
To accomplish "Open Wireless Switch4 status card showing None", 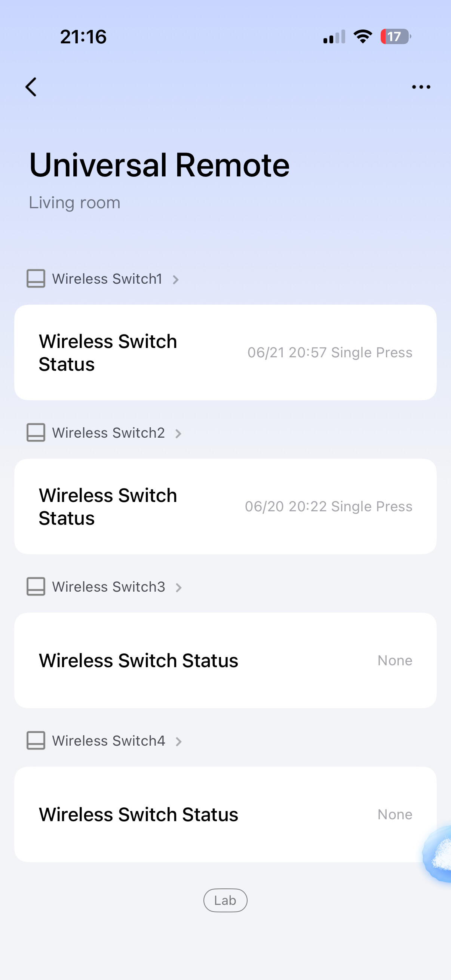I will click(x=225, y=814).
